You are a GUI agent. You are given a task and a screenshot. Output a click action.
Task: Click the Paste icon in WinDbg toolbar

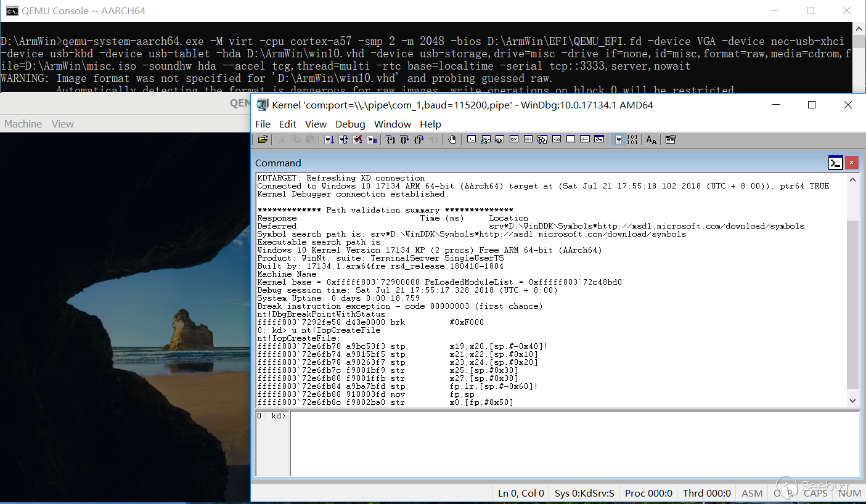311,140
